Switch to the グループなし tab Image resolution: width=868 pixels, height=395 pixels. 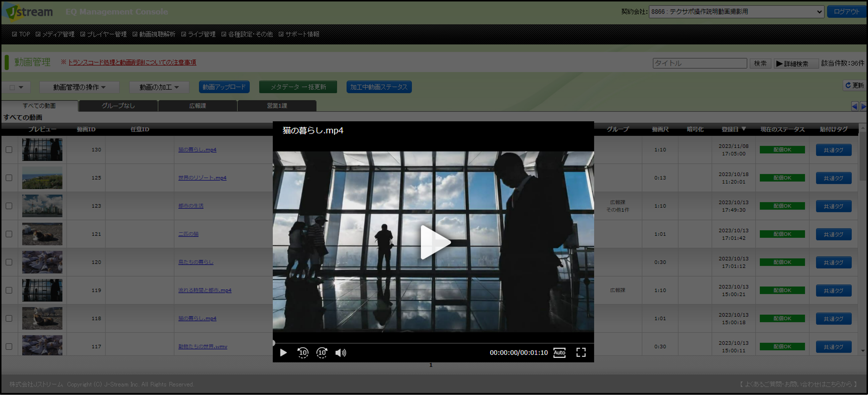pyautogui.click(x=118, y=106)
